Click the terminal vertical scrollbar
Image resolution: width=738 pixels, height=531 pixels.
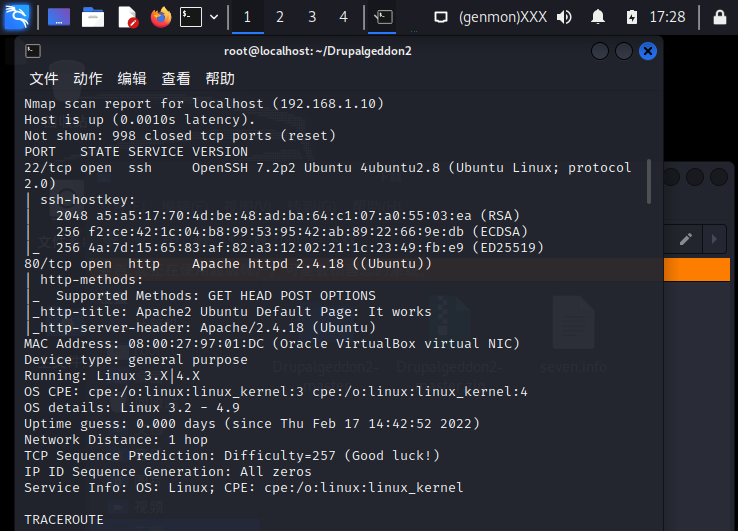pyautogui.click(x=649, y=182)
